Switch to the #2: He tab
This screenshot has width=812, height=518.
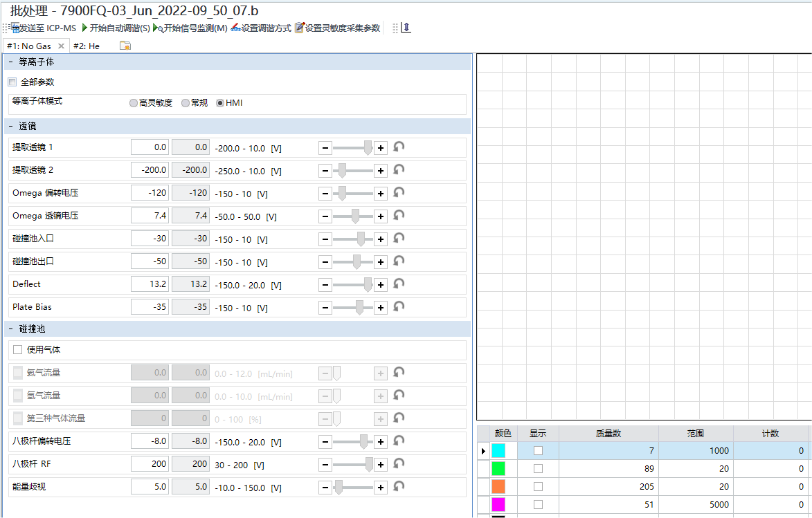pyautogui.click(x=87, y=46)
